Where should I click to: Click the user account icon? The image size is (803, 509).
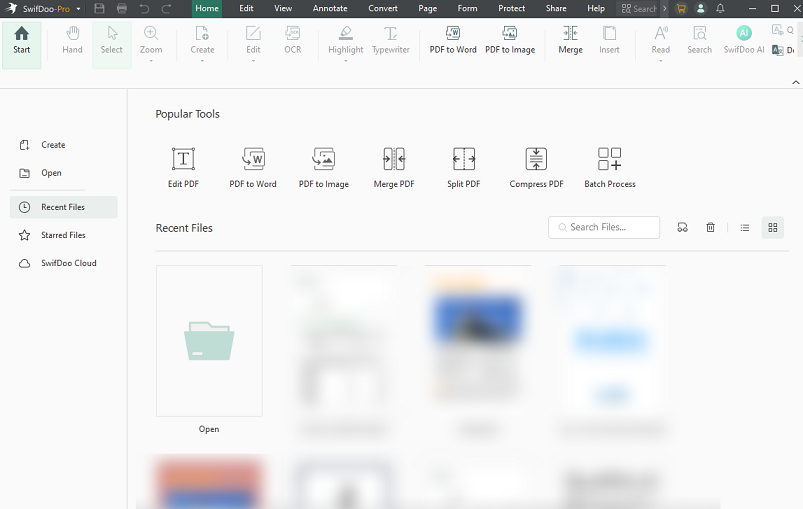701,9
